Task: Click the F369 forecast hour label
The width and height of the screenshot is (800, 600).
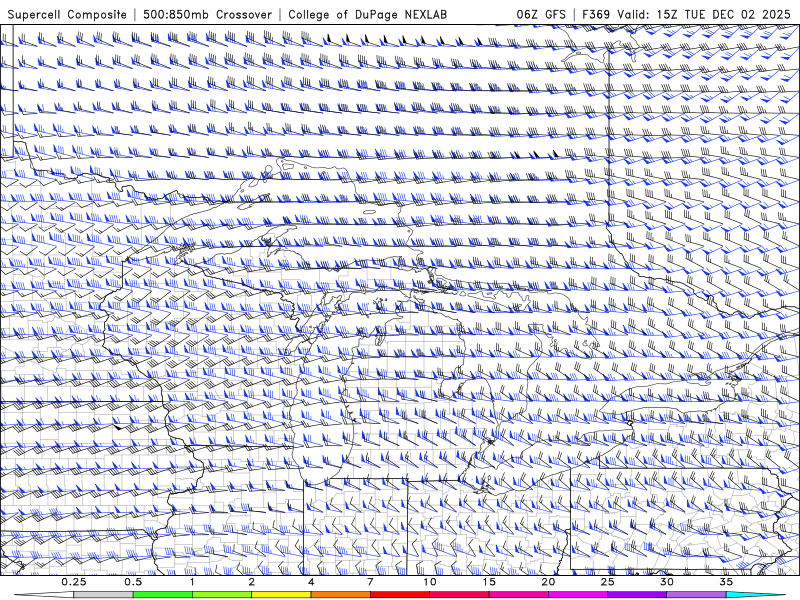Action: coord(596,14)
